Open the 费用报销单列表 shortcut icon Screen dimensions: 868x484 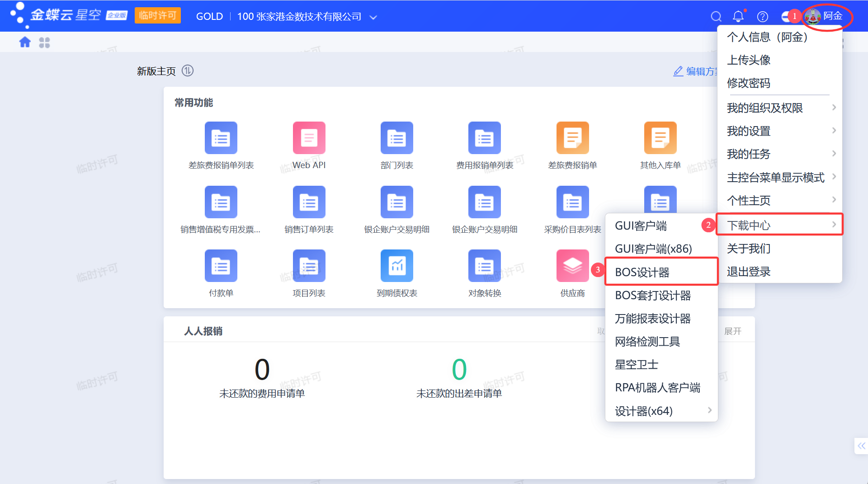pyautogui.click(x=485, y=138)
